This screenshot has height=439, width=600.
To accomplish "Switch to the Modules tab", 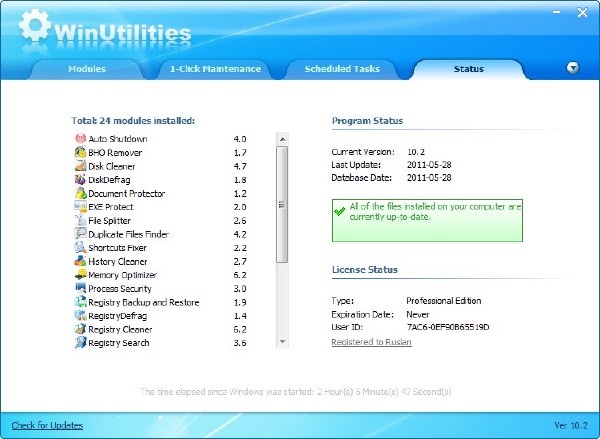I will [x=87, y=69].
